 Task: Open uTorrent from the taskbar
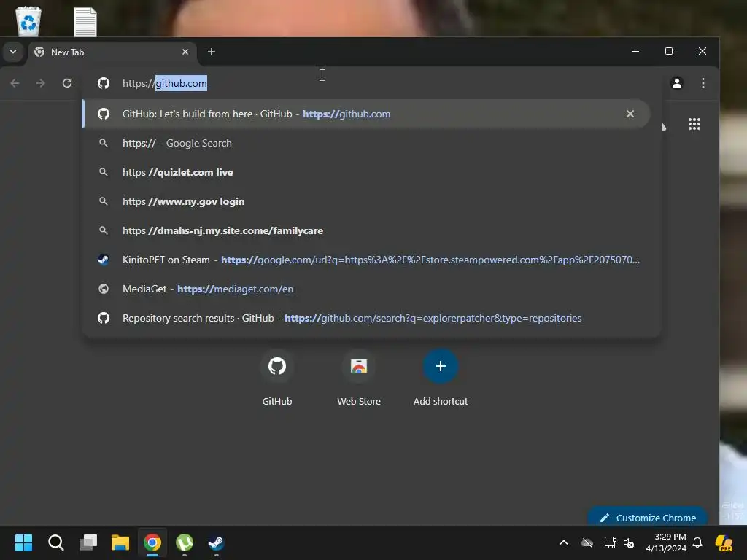(x=185, y=542)
